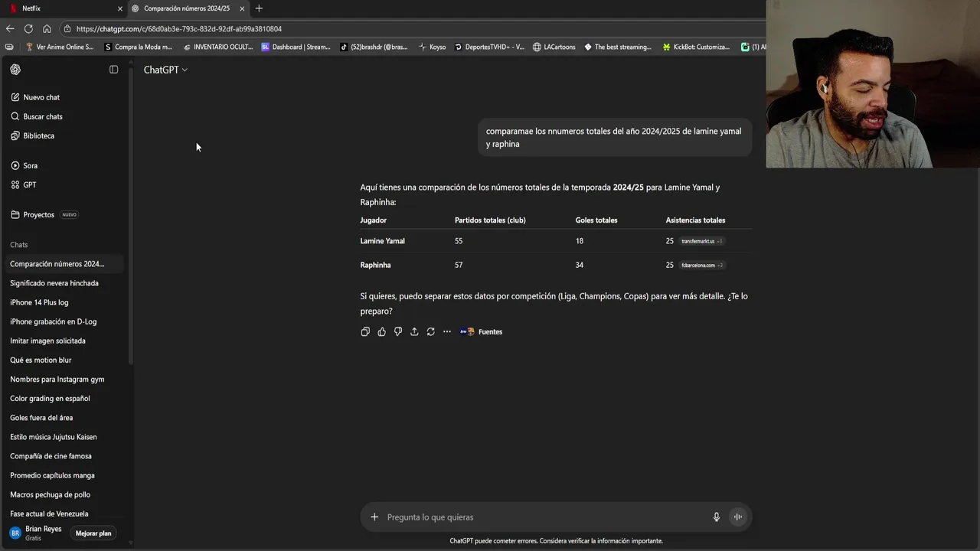
Task: Like the response with thumbs up
Action: [381, 331]
